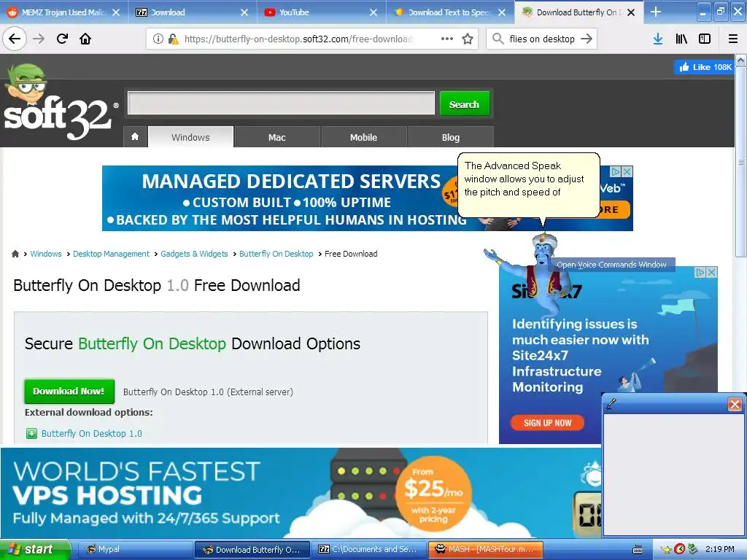Click the Facebook Like 108K button
The height and width of the screenshot is (560, 747).
coord(705,67)
